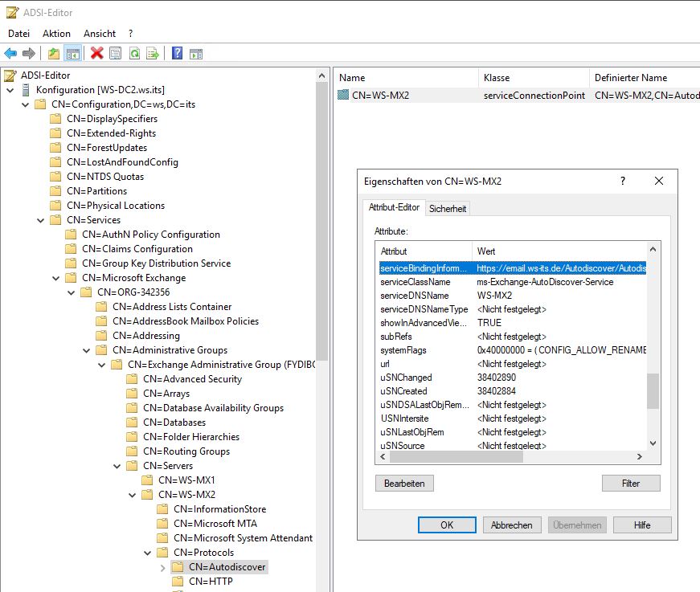Image resolution: width=700 pixels, height=592 pixels.
Task: Open the Ansicht menu
Action: tap(100, 34)
